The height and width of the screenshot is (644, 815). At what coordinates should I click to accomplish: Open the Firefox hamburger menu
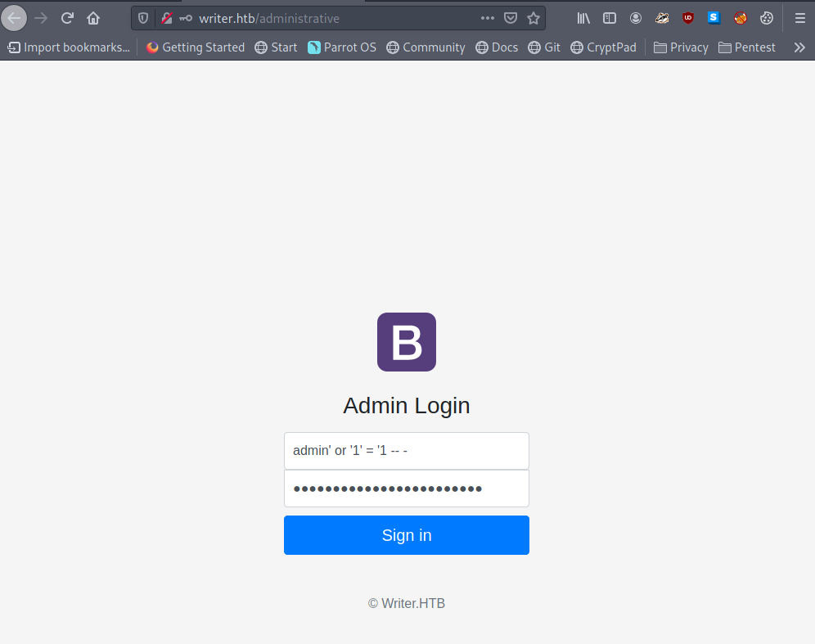[x=799, y=18]
